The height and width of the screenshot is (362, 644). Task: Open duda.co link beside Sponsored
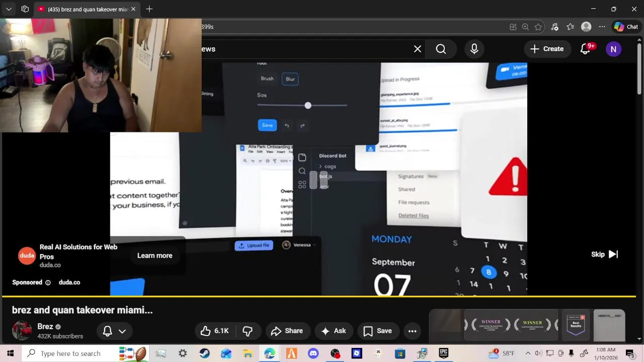69,283
